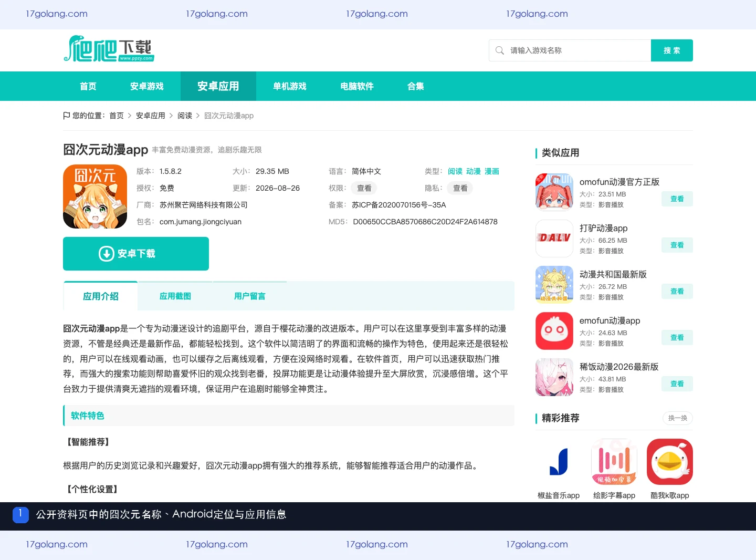The height and width of the screenshot is (560, 756).
Task: Open the 椒盐音乐app label link
Action: click(559, 495)
